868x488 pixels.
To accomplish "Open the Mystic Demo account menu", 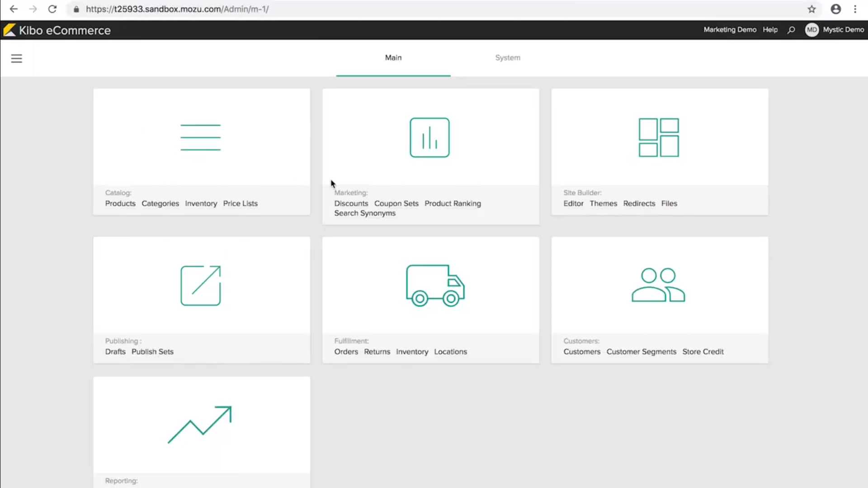I will (835, 30).
